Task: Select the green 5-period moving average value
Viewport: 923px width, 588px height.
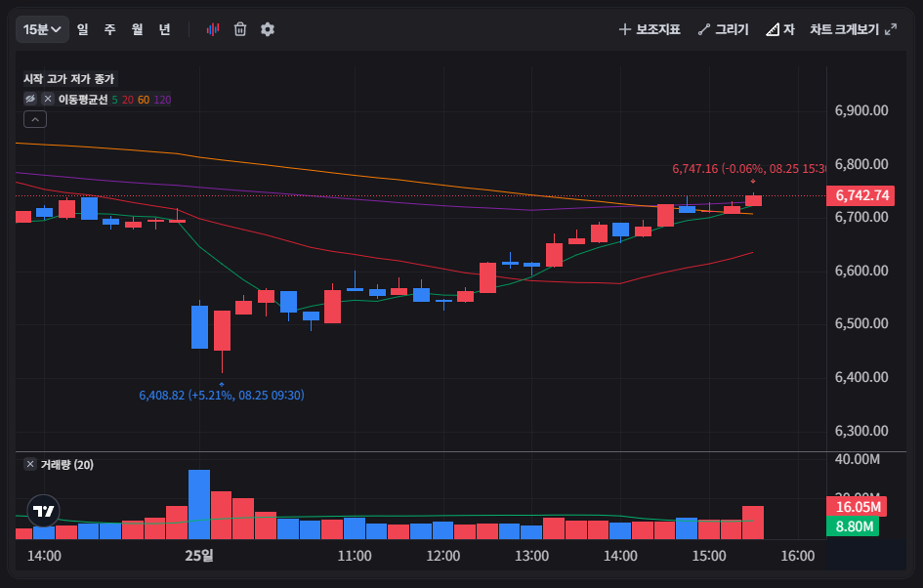Action: (115, 100)
